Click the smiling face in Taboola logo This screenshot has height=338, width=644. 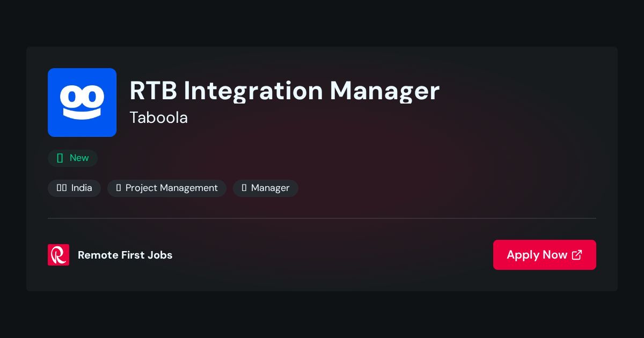point(82,102)
